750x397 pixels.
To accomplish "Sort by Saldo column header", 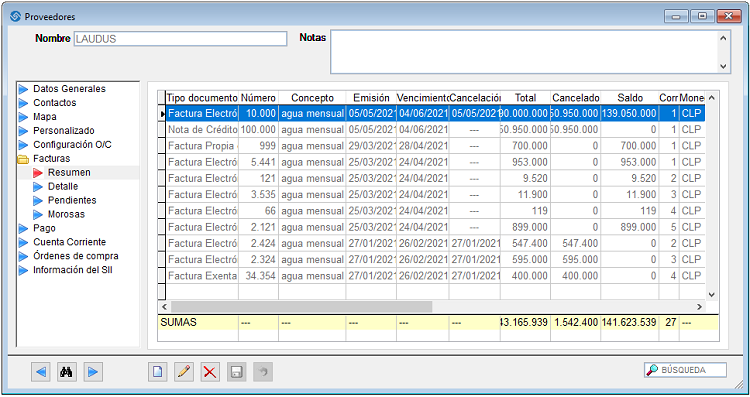I will [629, 98].
